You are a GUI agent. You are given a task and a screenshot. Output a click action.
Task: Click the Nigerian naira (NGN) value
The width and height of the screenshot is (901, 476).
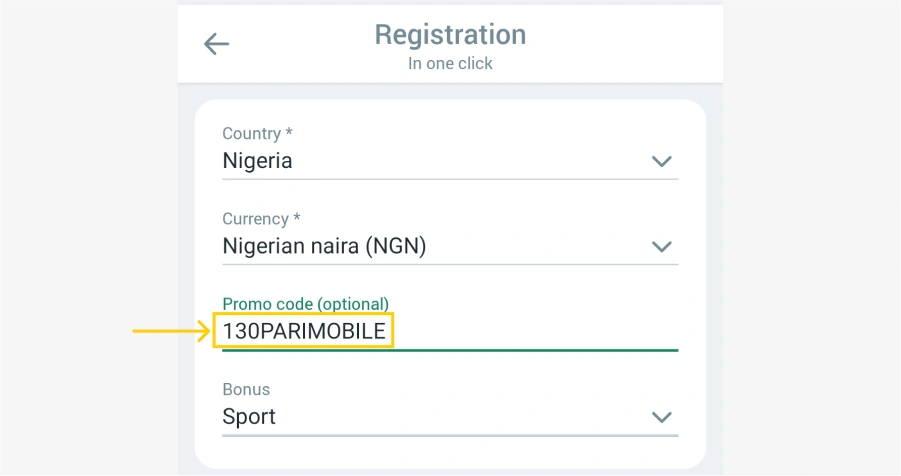tap(324, 246)
